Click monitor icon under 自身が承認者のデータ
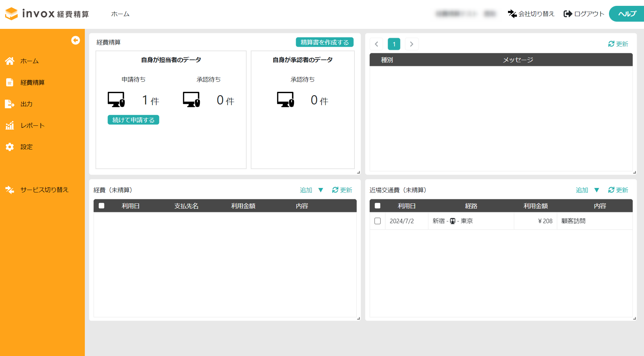Screen dimensions: 644x356 (285, 100)
